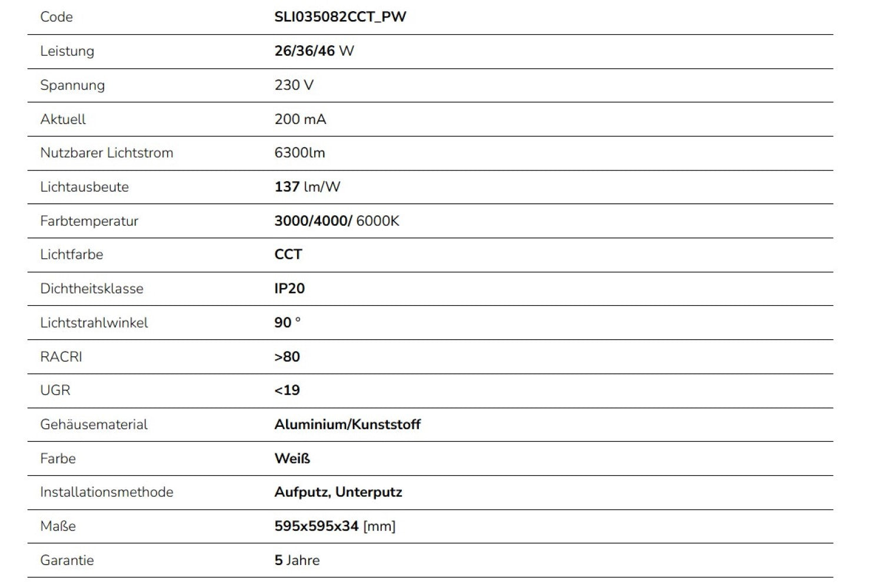Select the 200 mA current value
Image resolution: width=872 pixels, height=588 pixels.
pos(300,119)
